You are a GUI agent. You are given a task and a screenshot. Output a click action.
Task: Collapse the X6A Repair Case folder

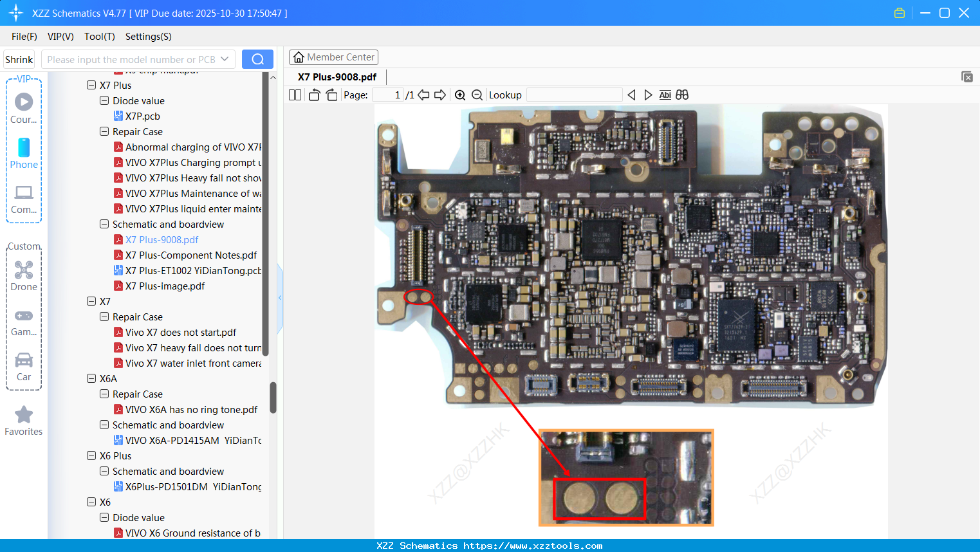(x=104, y=394)
